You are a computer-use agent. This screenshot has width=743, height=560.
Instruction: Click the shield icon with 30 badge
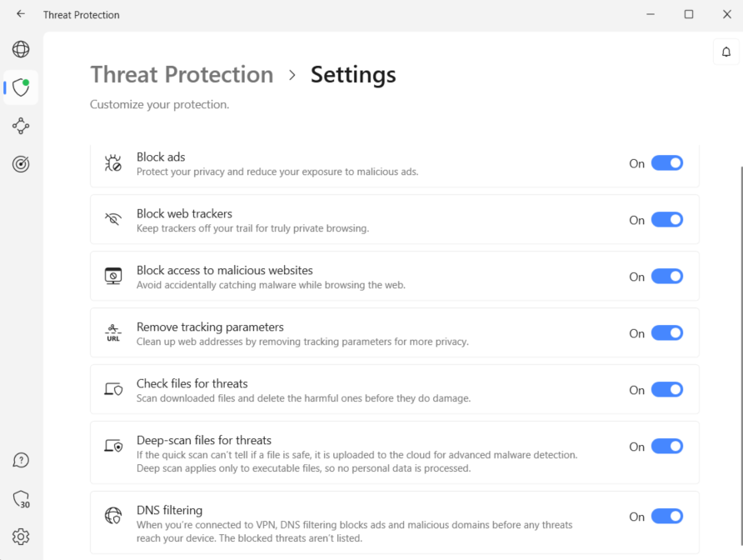21,499
